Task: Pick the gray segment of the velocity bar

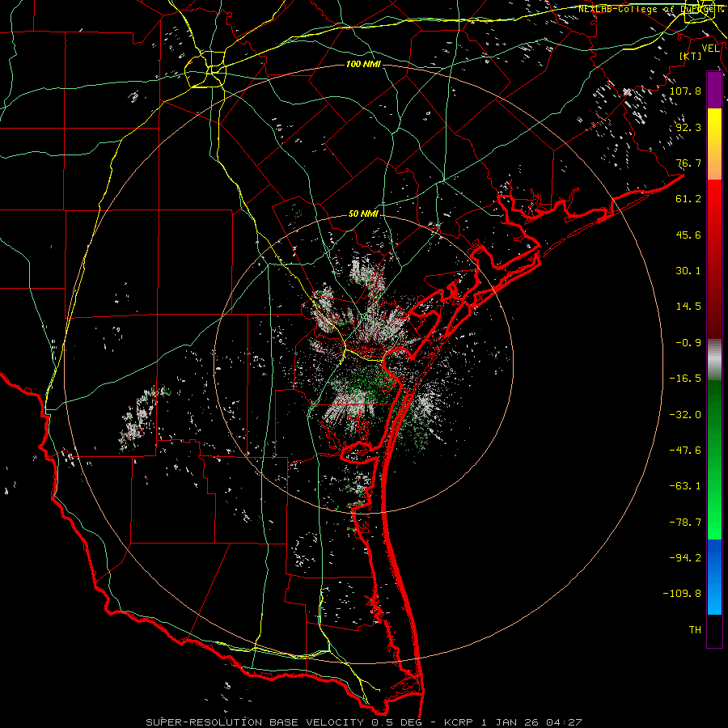Action: tap(714, 360)
